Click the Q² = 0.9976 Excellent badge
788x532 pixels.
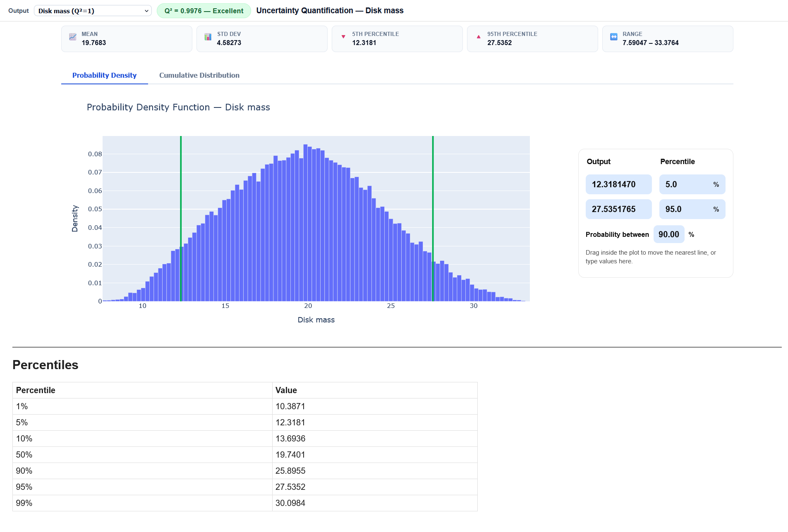(x=204, y=10)
